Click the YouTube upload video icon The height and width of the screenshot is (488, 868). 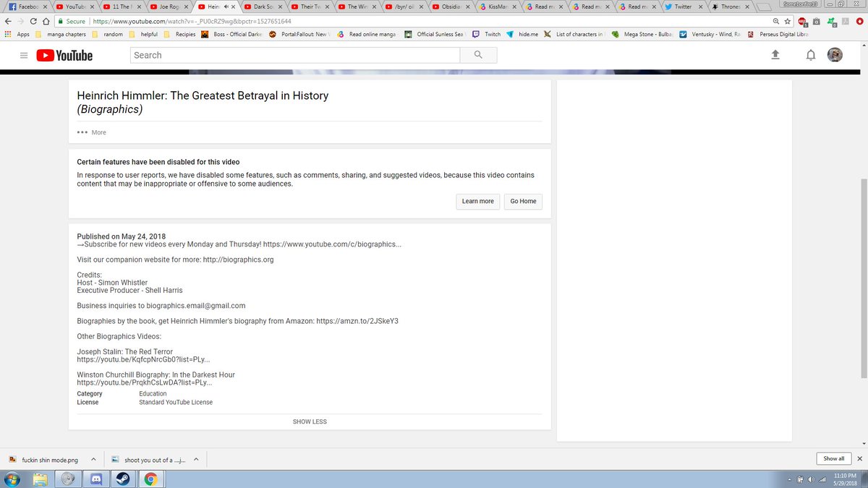click(x=775, y=55)
